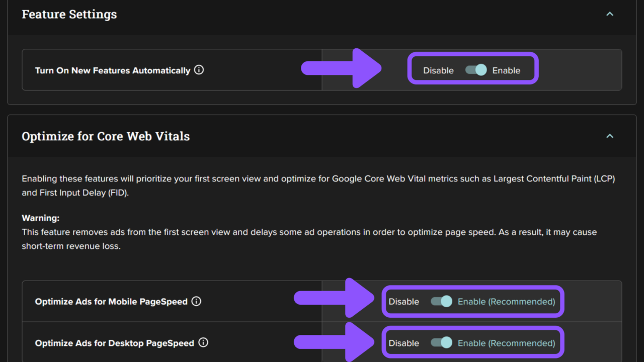Viewport: 644px width, 362px height.
Task: Click the Feature Settings section heading
Action: 69,14
